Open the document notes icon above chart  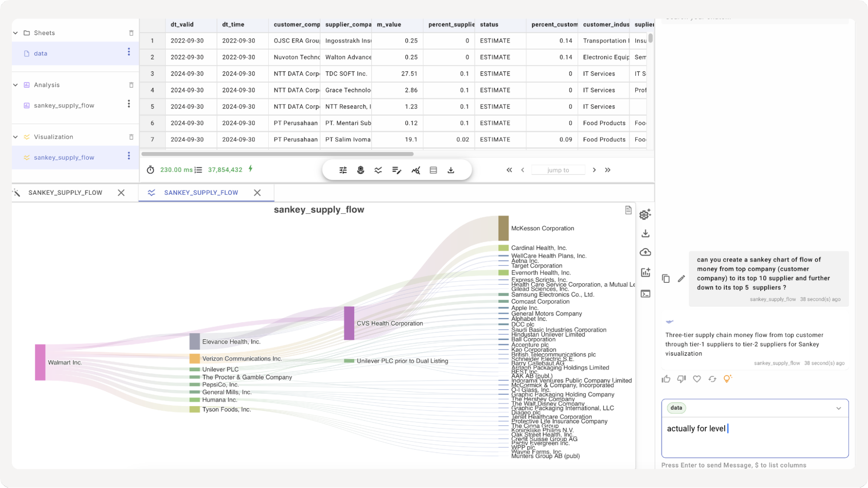[628, 210]
